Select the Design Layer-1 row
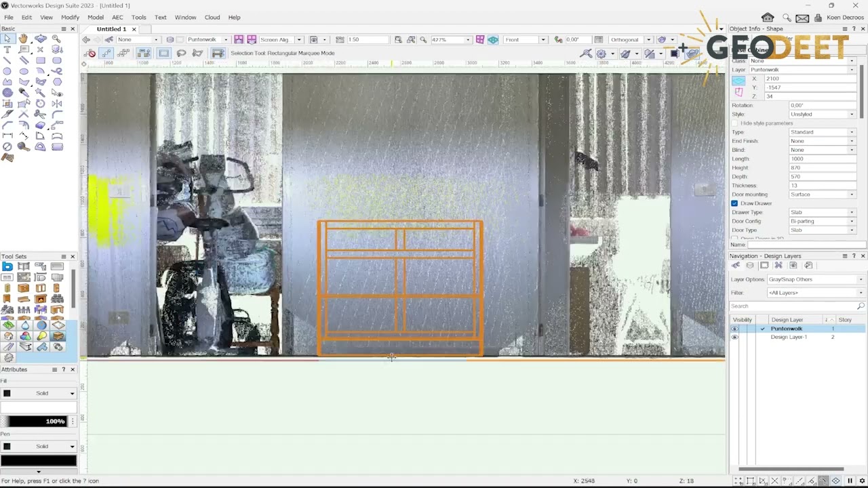Screen dimensions: 868x488 click(797, 337)
